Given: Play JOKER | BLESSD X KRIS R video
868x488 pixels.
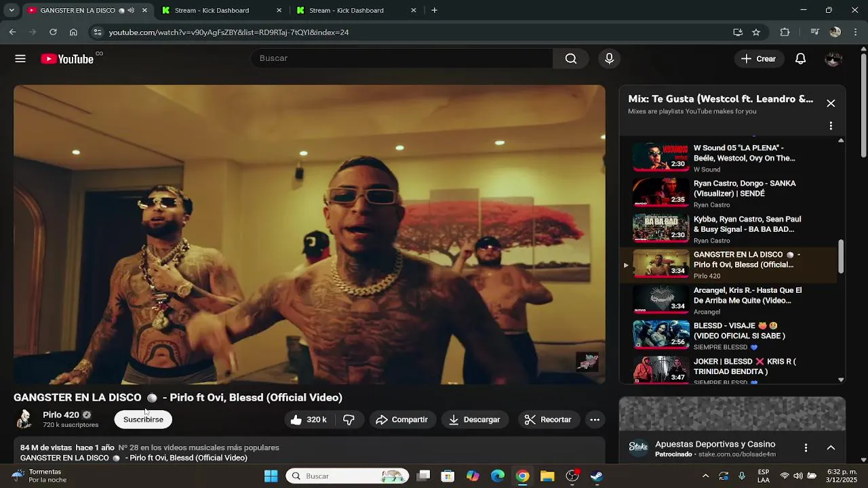Looking at the screenshot, I should (729, 371).
